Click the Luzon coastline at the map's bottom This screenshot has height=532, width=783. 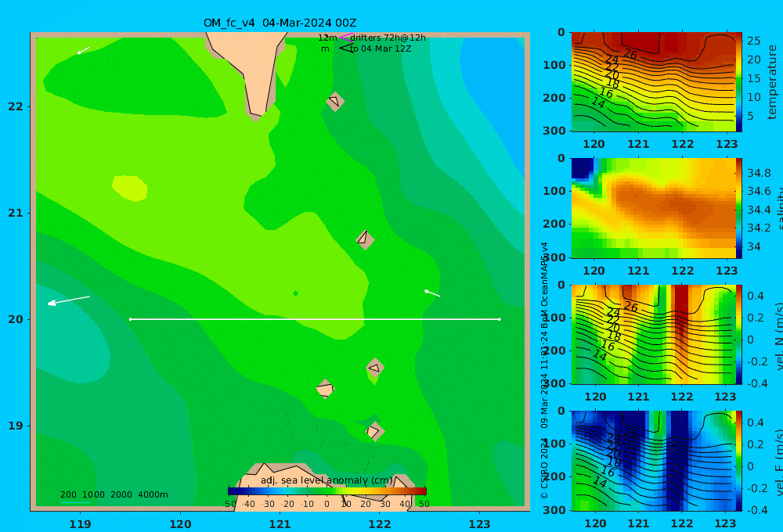click(325, 487)
